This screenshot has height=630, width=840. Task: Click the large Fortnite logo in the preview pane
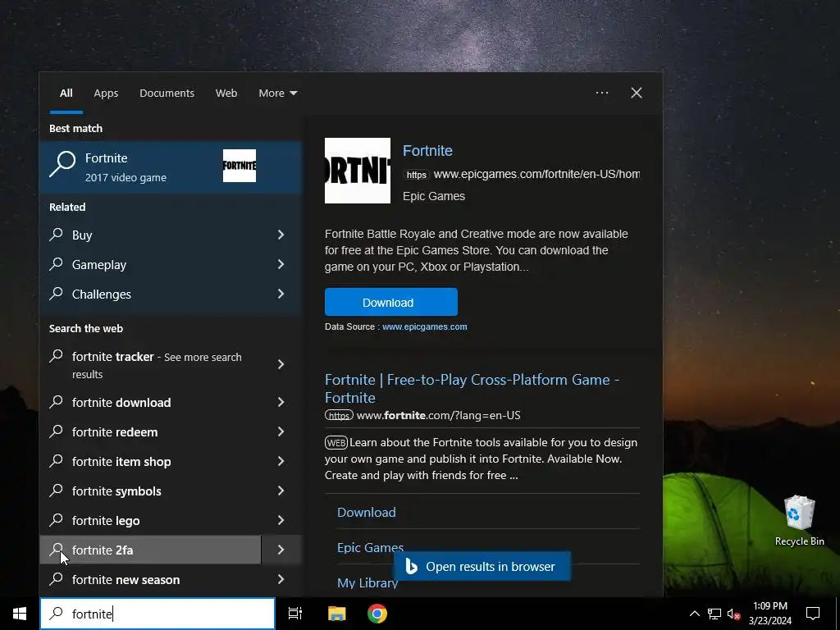[358, 171]
